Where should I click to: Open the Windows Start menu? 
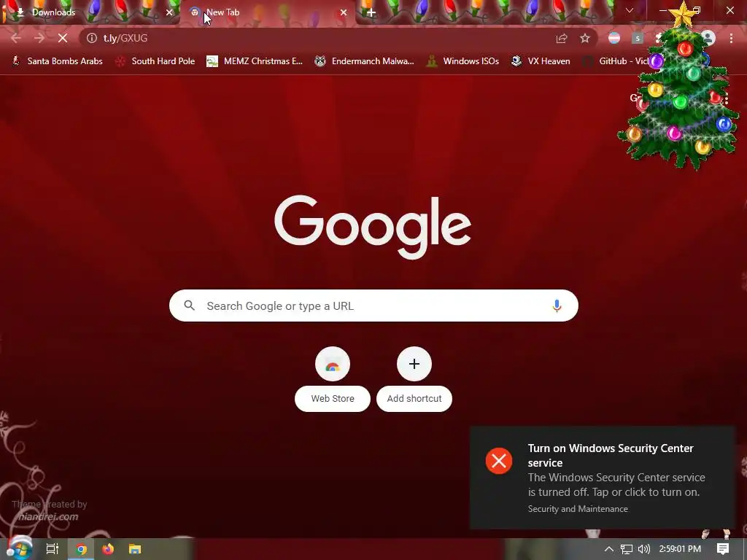(x=19, y=548)
